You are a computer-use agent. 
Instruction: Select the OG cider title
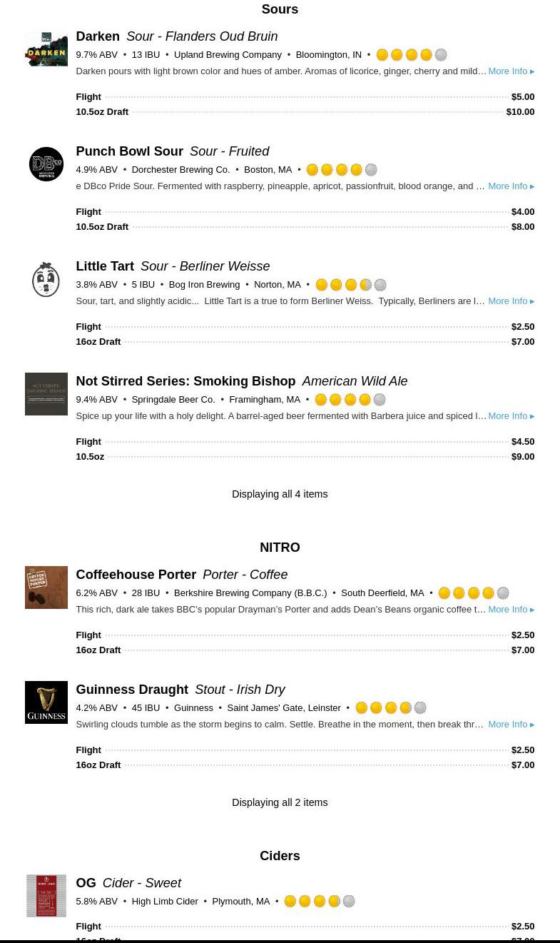click(x=86, y=883)
